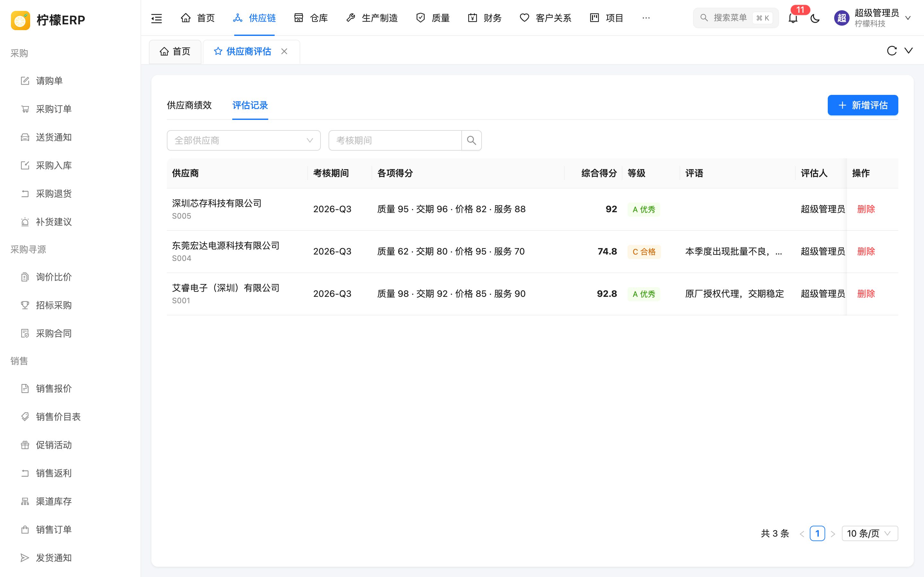924x577 pixels.
Task: Open the 10 条/页 page size dropdown
Action: coord(870,533)
